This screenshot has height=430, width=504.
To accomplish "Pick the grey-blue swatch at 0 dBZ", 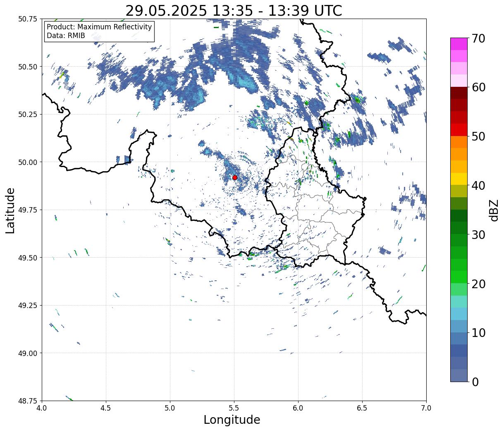I will click(x=459, y=375).
